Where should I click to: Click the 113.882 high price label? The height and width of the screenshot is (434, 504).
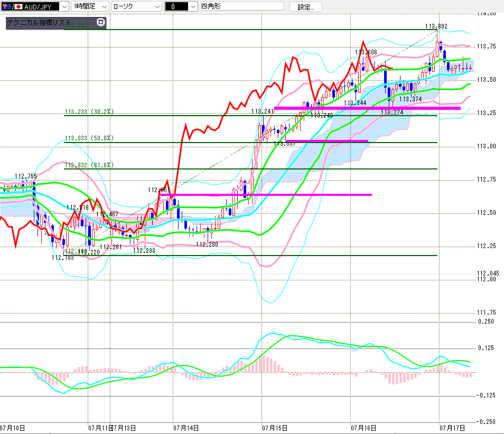point(436,26)
